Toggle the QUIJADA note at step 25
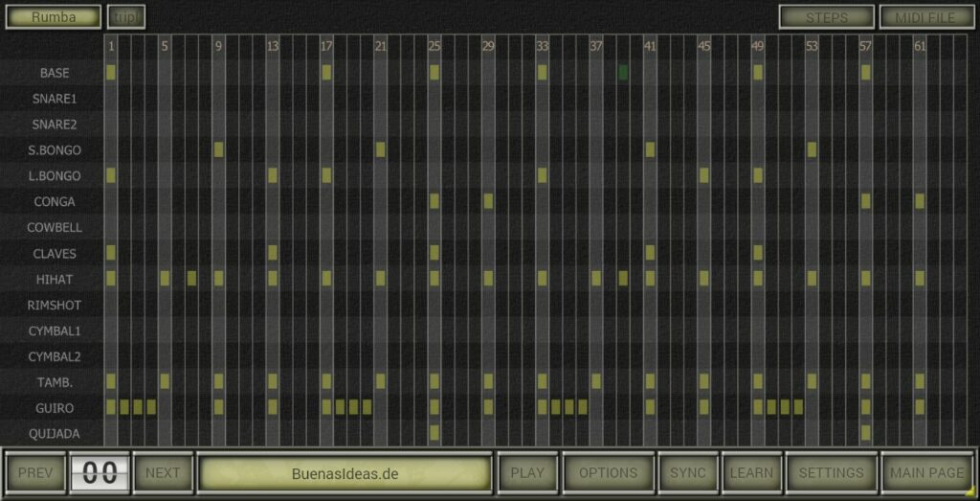Viewport: 980px width, 501px height. click(434, 433)
